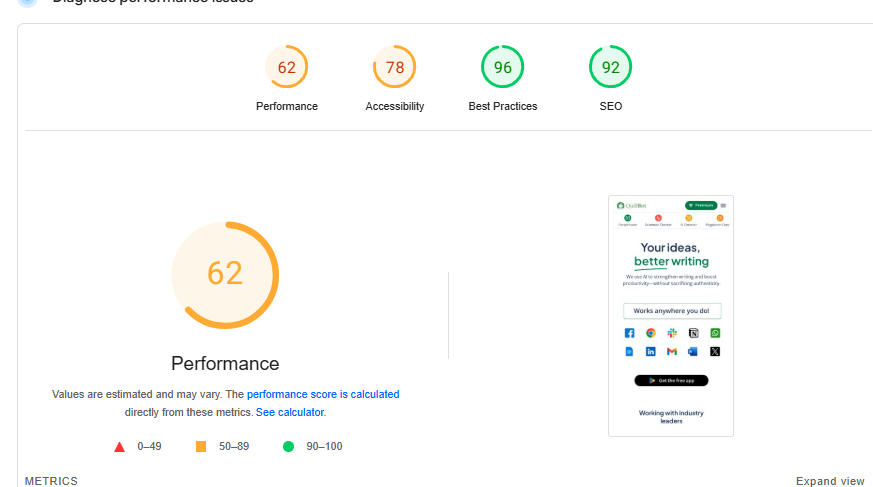Screen dimensions: 873x487
Task: Click the large 62 performance gauge
Action: 225,274
